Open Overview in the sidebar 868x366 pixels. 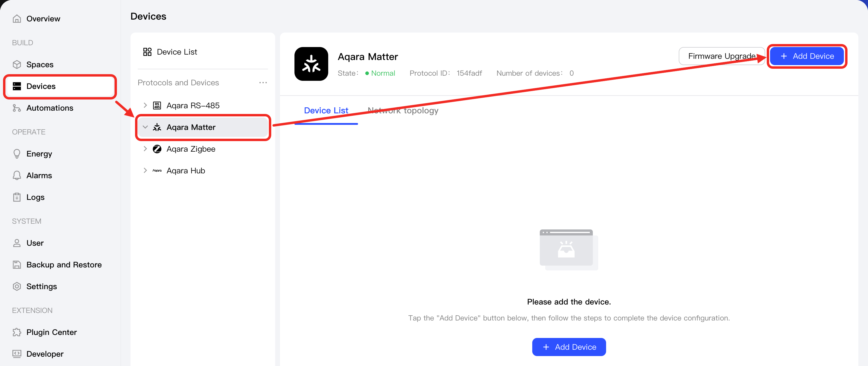pos(43,18)
